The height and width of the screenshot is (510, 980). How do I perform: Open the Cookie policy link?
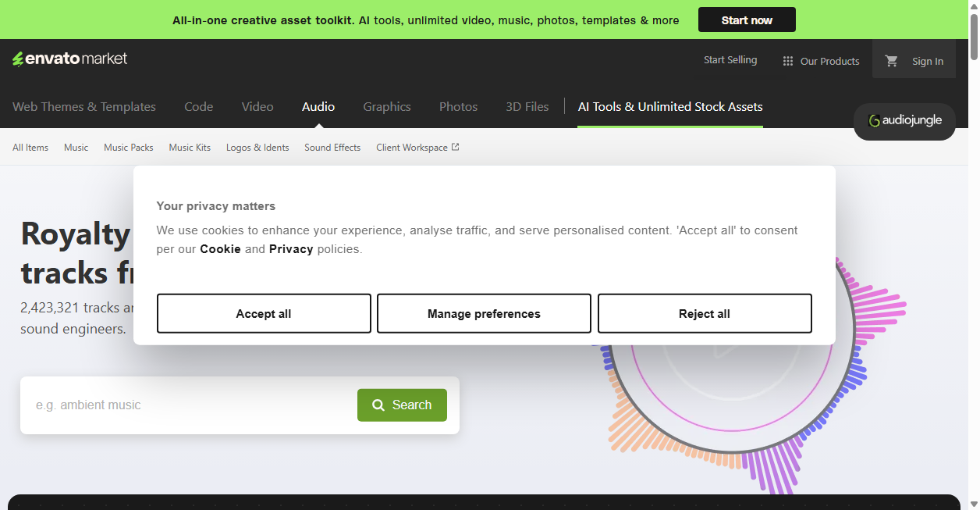[x=220, y=249]
